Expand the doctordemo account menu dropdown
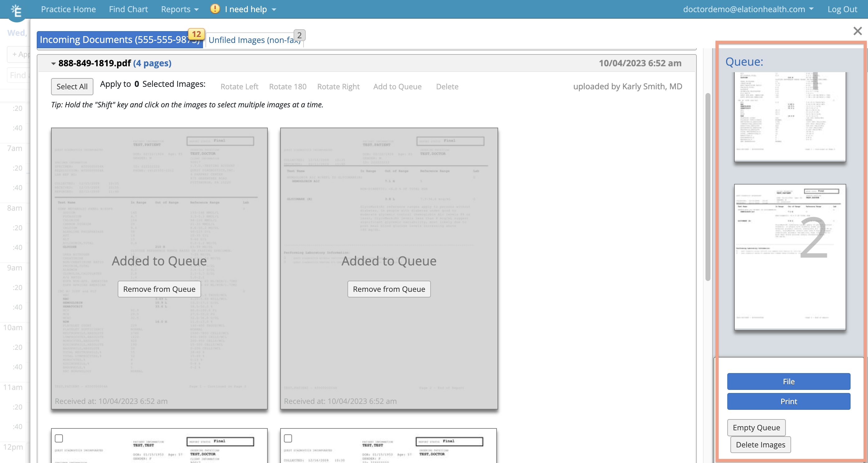This screenshot has height=463, width=868. point(748,9)
